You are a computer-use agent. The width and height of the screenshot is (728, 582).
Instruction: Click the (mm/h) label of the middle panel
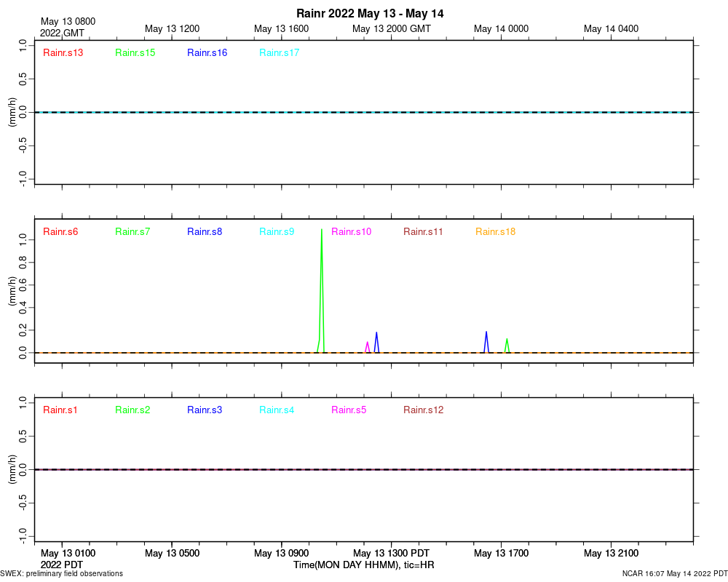click(x=12, y=290)
